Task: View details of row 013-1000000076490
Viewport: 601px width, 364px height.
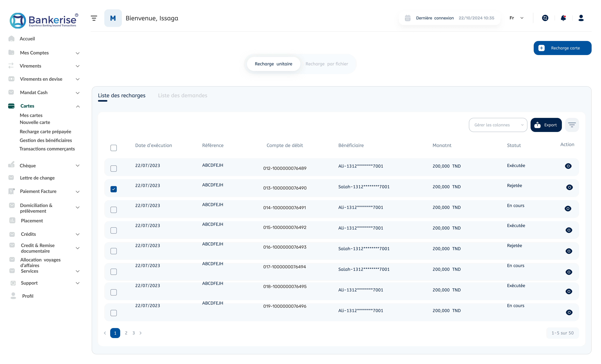Action: [x=569, y=187]
